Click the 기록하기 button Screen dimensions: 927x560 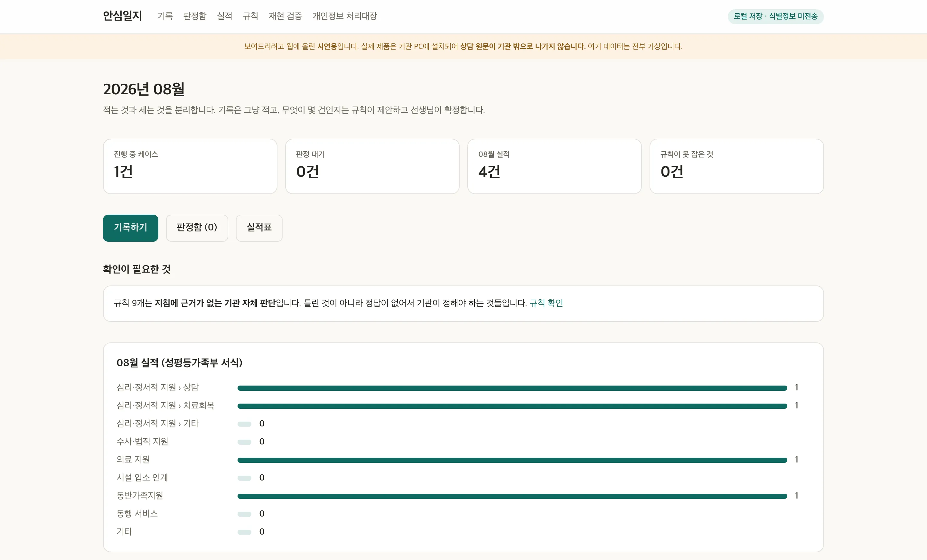coord(131,228)
